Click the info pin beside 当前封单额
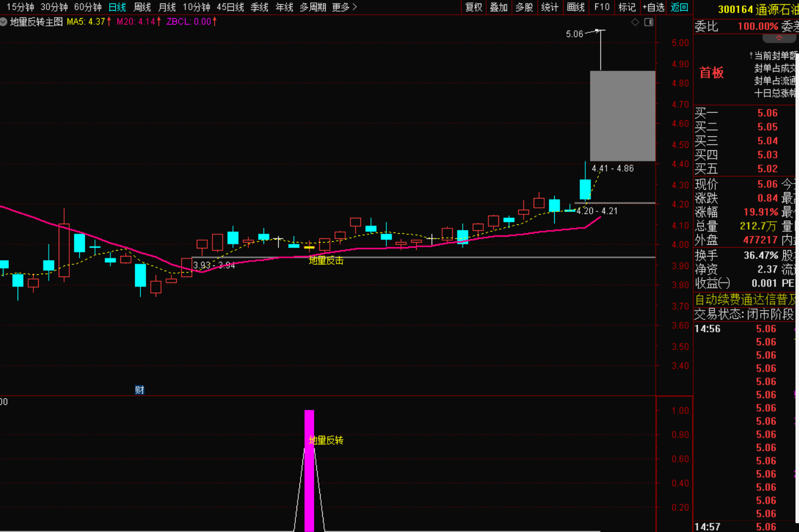 point(751,55)
